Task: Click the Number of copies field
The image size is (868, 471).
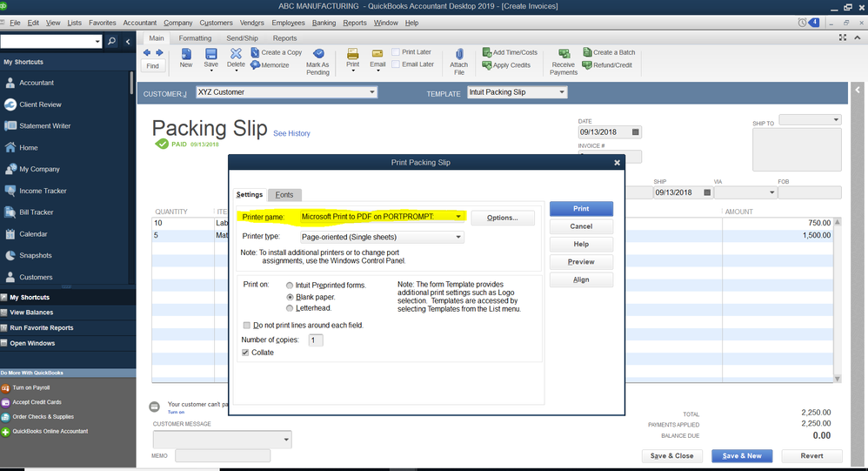Action: [x=316, y=340]
